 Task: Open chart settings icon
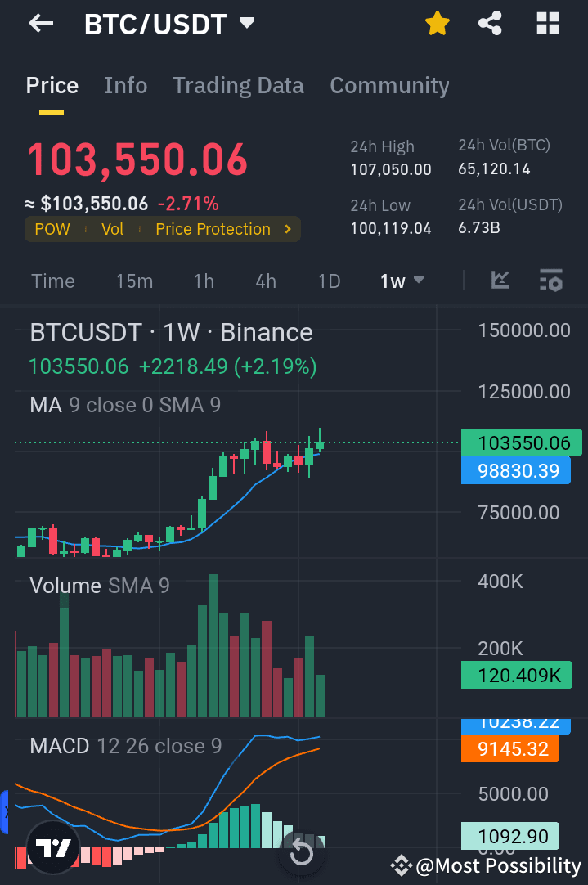coord(550,281)
